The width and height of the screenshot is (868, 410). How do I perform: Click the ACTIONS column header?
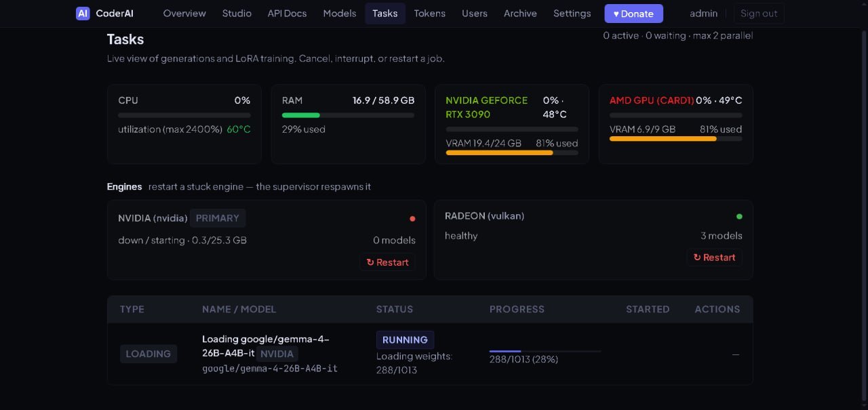point(717,309)
